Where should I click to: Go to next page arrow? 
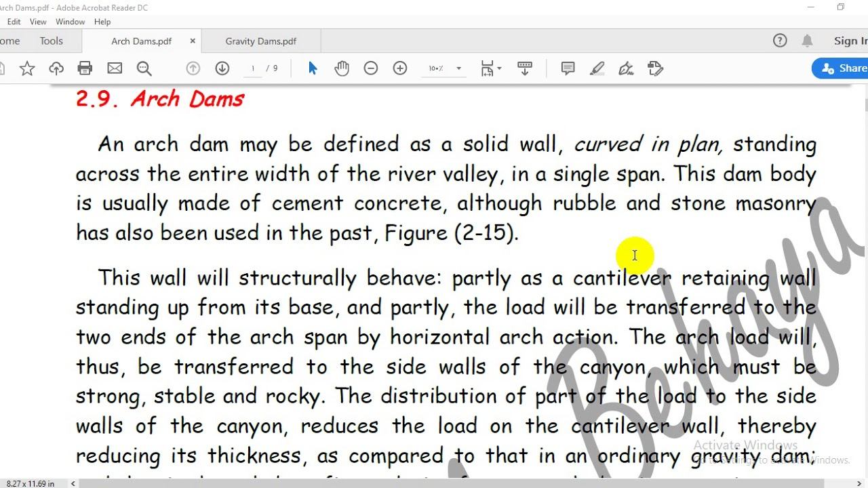[222, 68]
